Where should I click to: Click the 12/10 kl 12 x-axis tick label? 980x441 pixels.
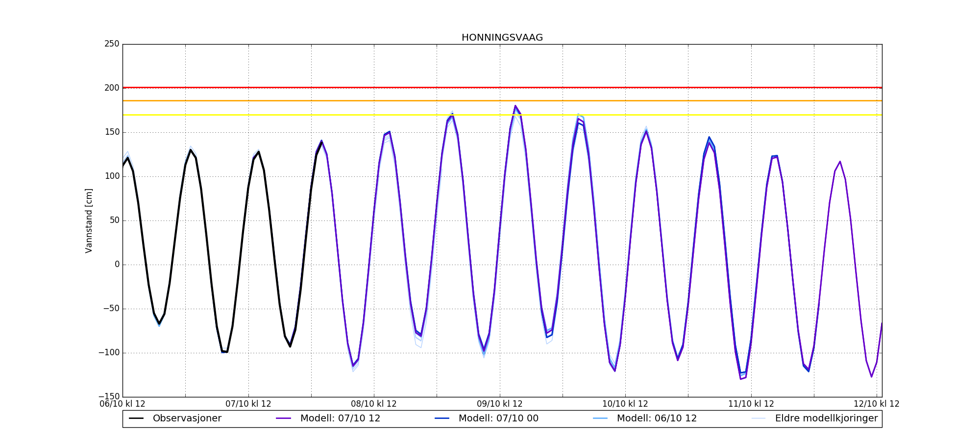pyautogui.click(x=877, y=404)
